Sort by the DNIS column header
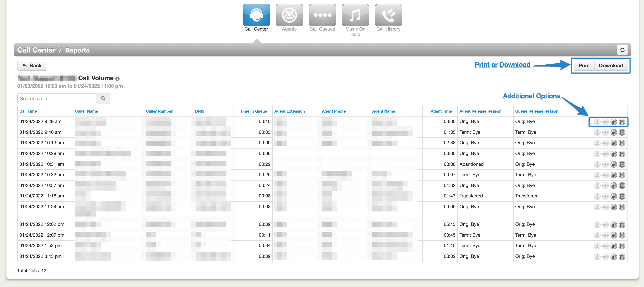 point(200,111)
